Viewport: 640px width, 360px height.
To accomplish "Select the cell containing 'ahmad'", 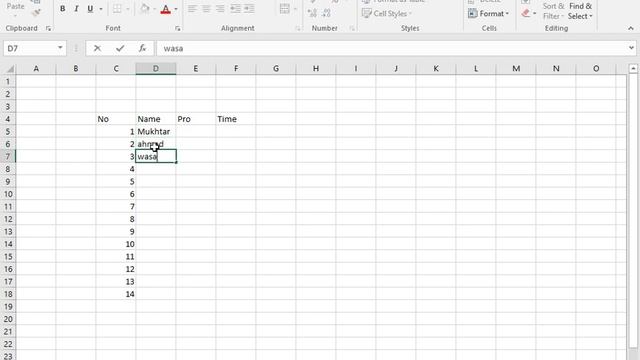I will 156,144.
